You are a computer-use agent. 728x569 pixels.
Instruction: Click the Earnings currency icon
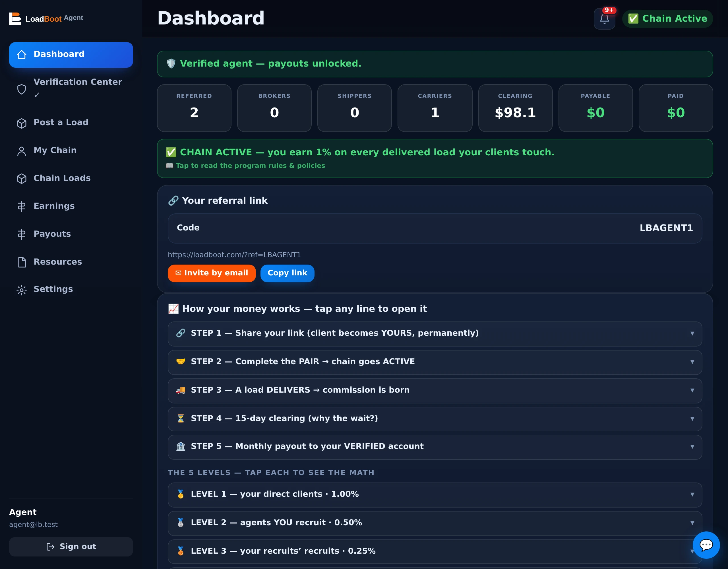[x=22, y=207]
